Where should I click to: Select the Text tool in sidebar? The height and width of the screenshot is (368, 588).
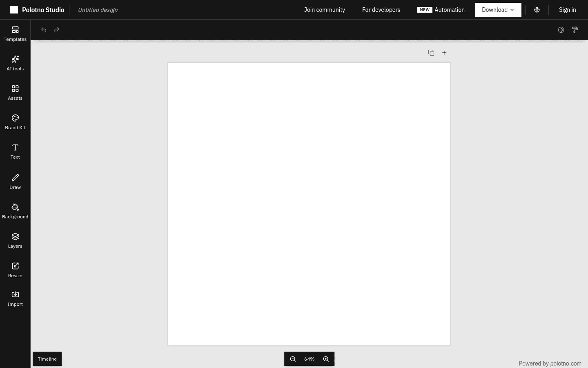coord(15,152)
